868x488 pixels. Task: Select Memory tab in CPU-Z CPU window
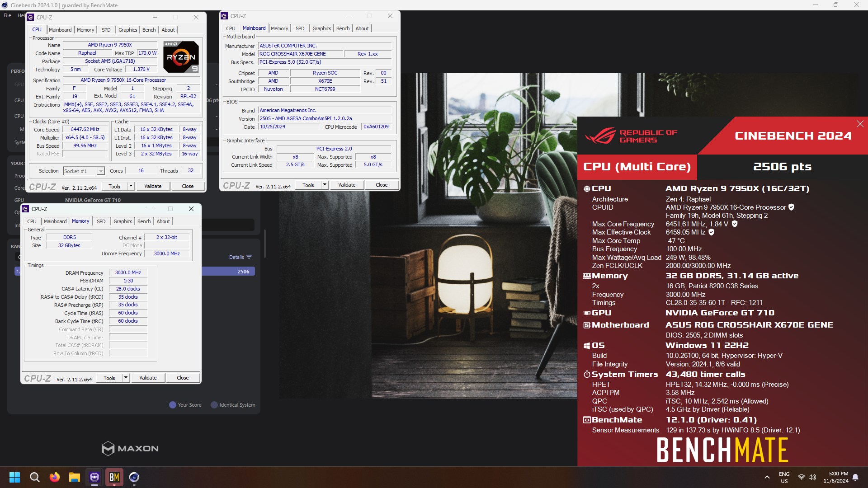tap(85, 30)
